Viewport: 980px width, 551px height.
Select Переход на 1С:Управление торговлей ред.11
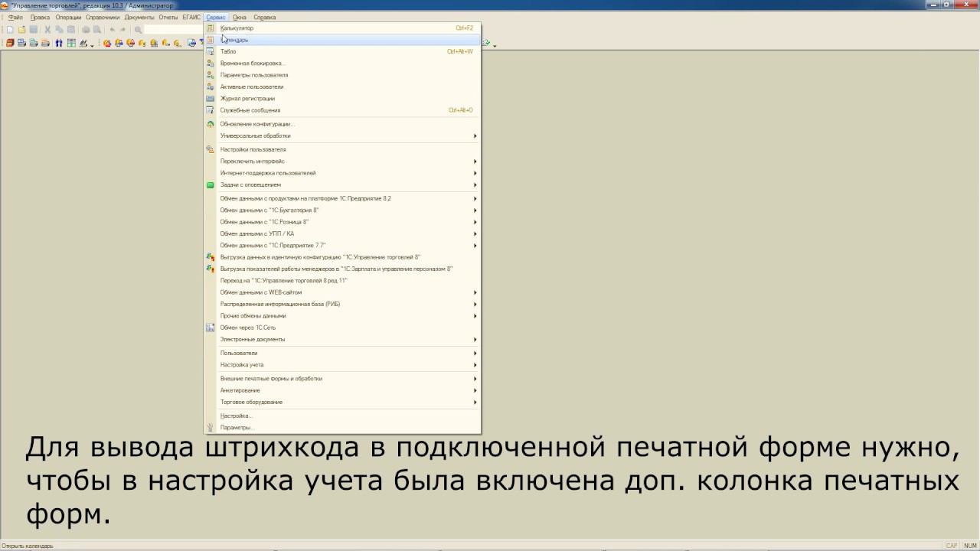point(342,281)
